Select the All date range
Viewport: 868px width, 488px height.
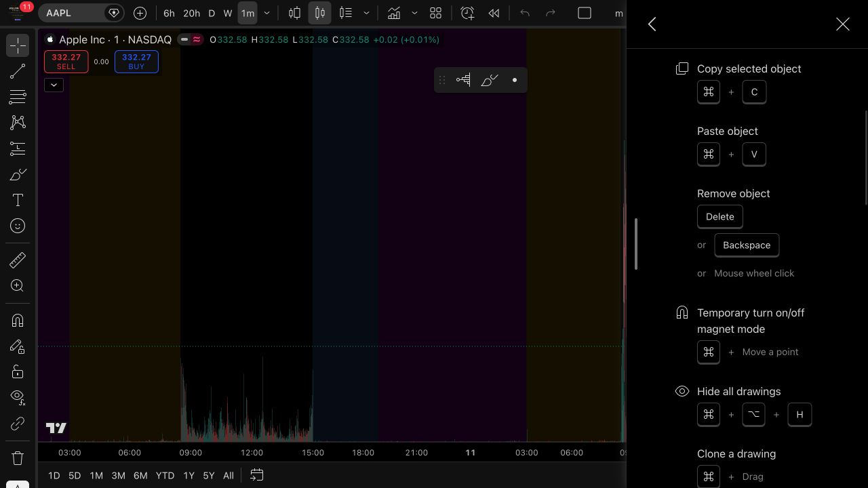pos(229,476)
